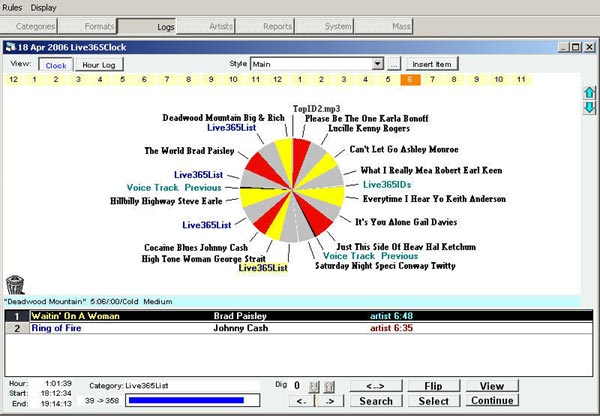Viewport: 600px width, 416px height.
Task: Click the trash can icon
Action: coord(15,285)
